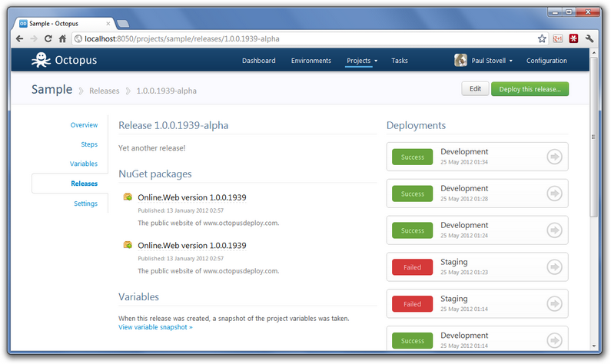This screenshot has height=364, width=611.
Task: Open the first Development deployment arrow icon
Action: (x=554, y=157)
